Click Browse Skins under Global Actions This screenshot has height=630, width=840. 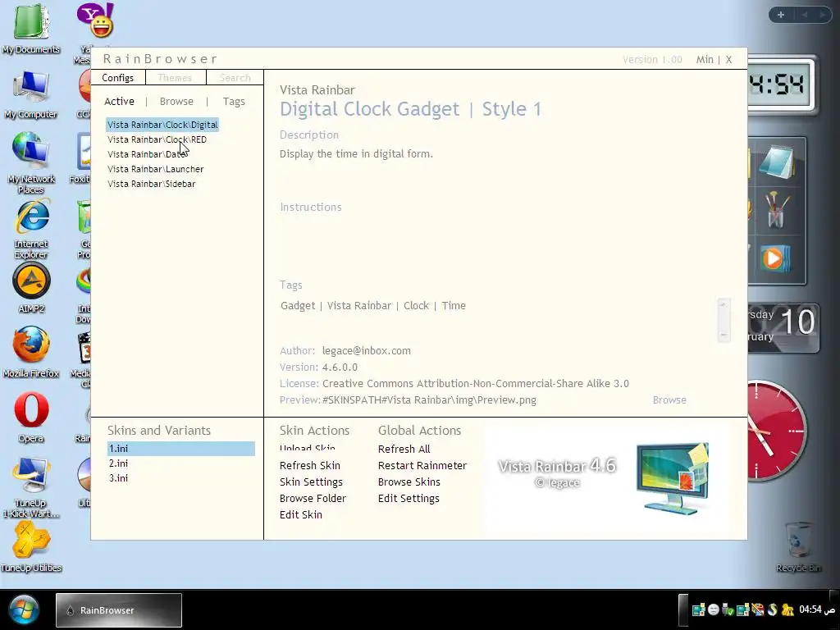coord(409,482)
